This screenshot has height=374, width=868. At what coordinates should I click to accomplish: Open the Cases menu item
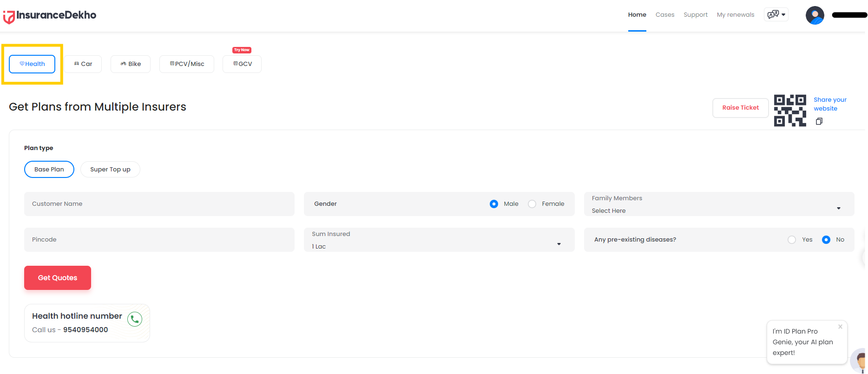[x=664, y=15]
